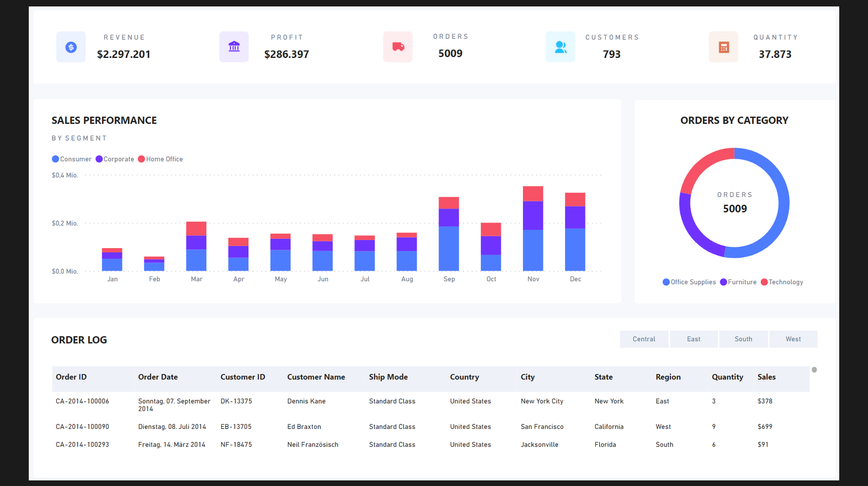This screenshot has width=868, height=486.
Task: Filter order log by Central region
Action: (x=643, y=339)
